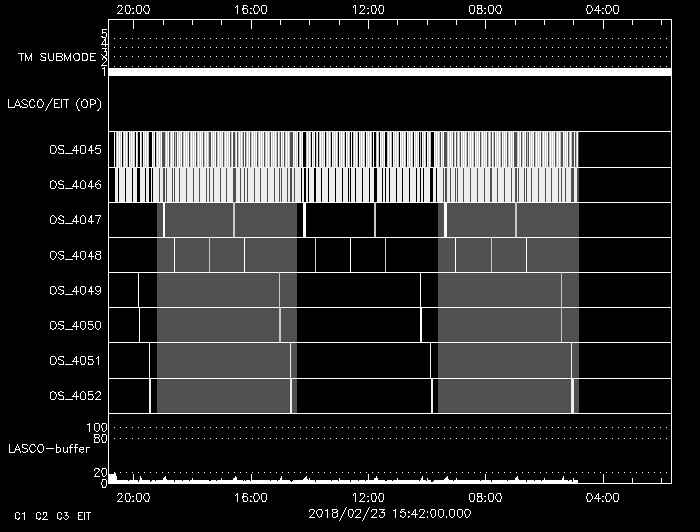
Task: Click the bottom axis 08:00 label
Action: pos(485,498)
